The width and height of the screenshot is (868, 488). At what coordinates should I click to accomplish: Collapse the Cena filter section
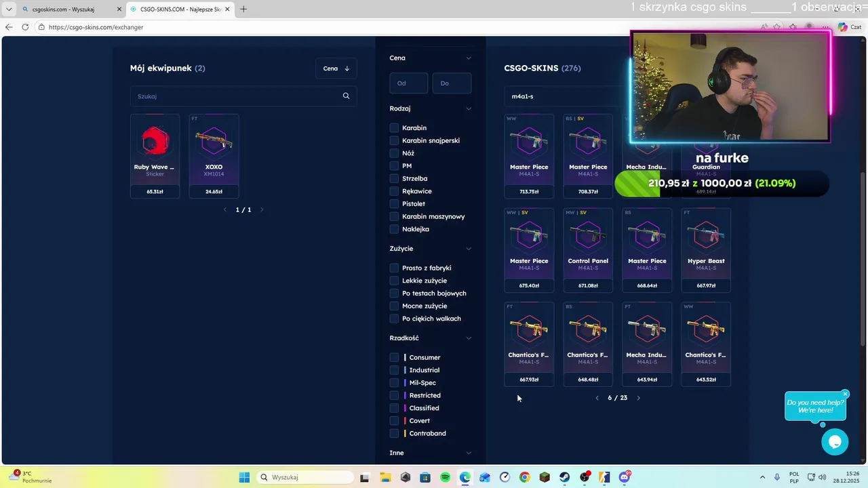tap(468, 58)
